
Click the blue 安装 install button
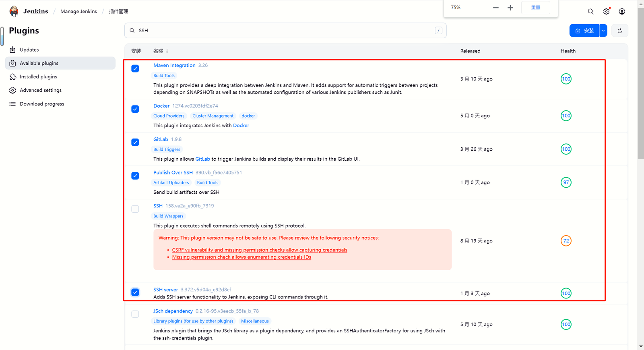coord(584,31)
